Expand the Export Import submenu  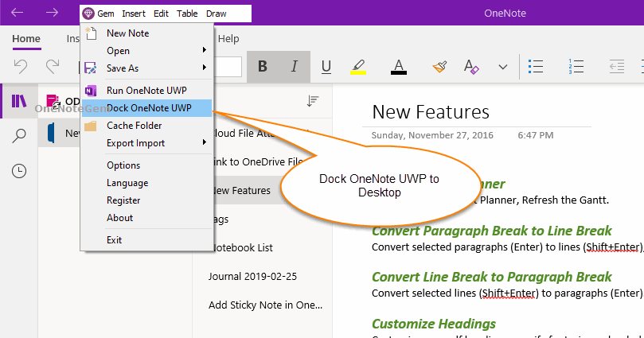(146, 143)
